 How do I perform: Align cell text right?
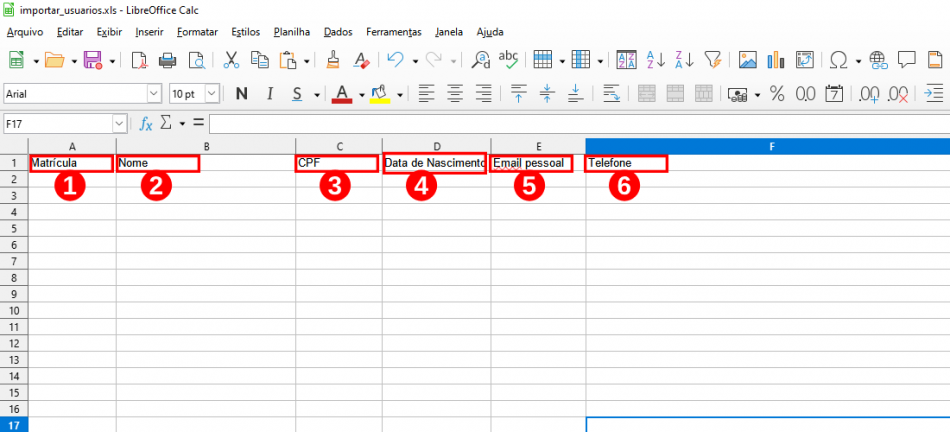tap(483, 94)
